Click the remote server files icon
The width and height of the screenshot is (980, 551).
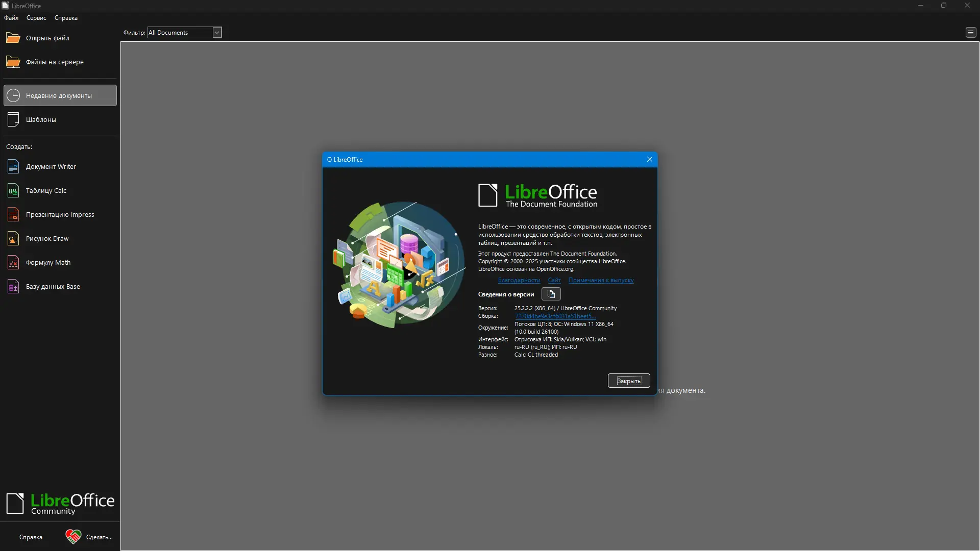point(13,62)
